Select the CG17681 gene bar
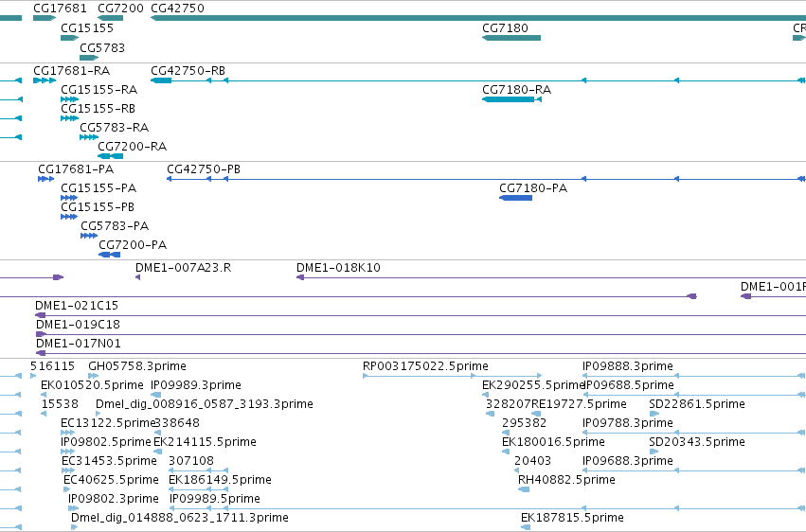The width and height of the screenshot is (806, 532). [45, 18]
